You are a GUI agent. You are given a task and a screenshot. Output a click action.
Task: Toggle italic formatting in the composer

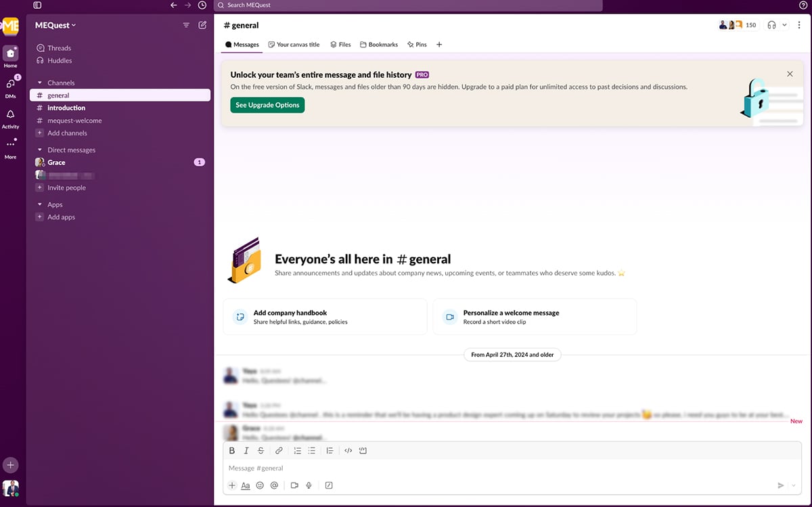tap(246, 450)
